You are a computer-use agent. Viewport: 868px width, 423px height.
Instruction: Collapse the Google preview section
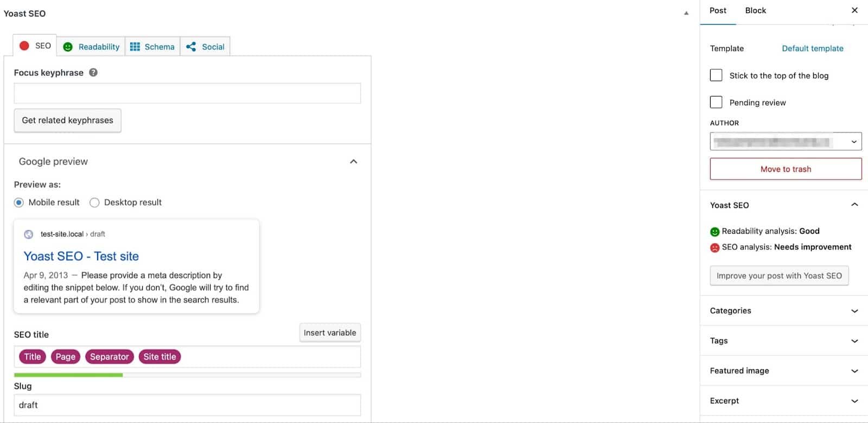(353, 162)
